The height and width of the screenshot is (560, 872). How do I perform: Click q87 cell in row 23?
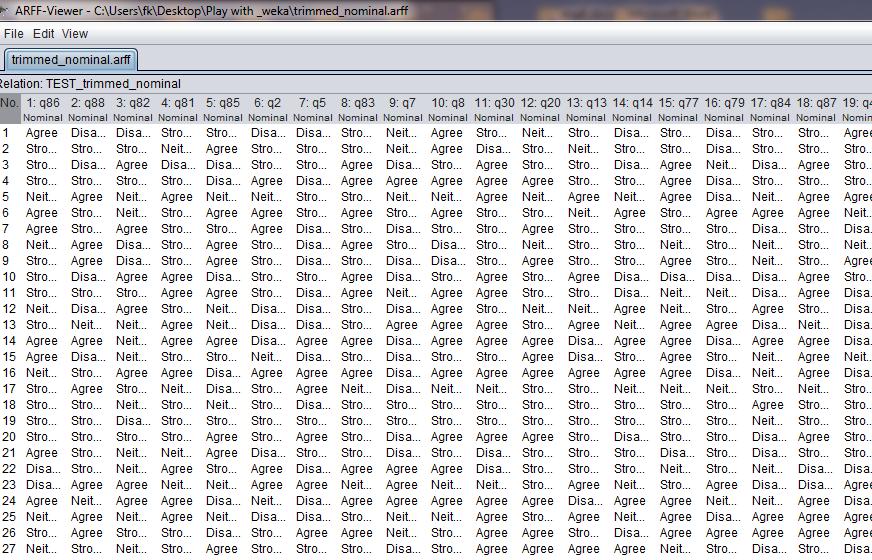(816, 485)
